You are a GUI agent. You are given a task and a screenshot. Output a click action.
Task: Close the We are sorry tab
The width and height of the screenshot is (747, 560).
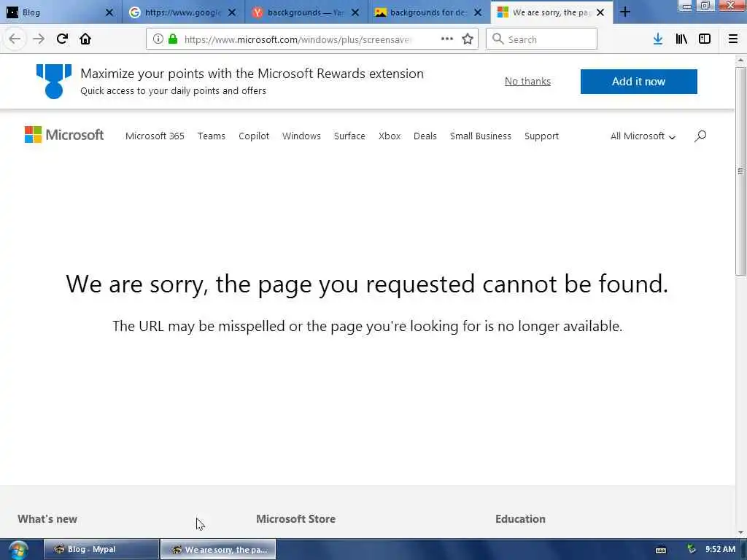(600, 12)
